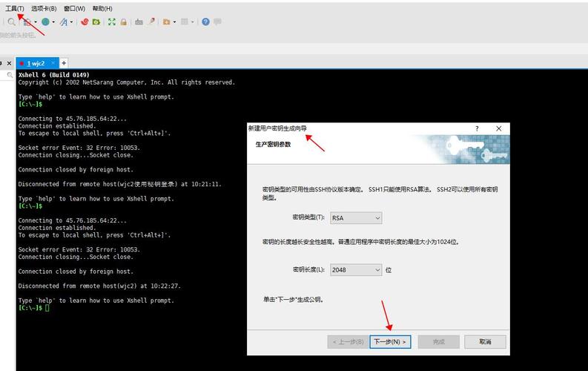Expand the layout grid dropdown arrow
588x371 pixels.
tap(192, 22)
